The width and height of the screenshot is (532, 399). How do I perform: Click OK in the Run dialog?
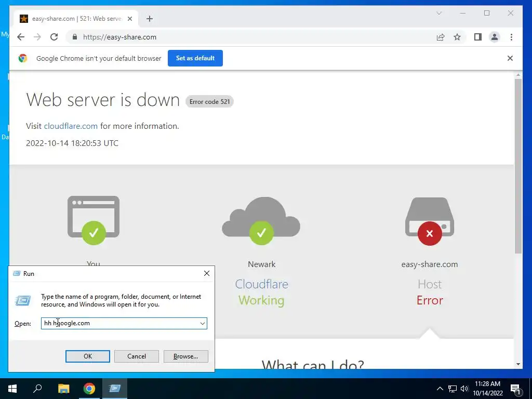tap(87, 356)
